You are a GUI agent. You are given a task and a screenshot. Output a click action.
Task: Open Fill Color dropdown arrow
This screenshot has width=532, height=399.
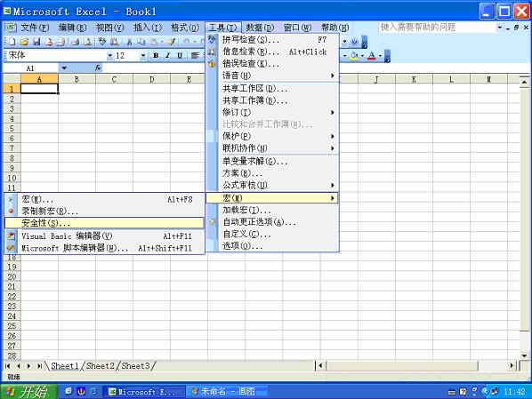[362, 56]
